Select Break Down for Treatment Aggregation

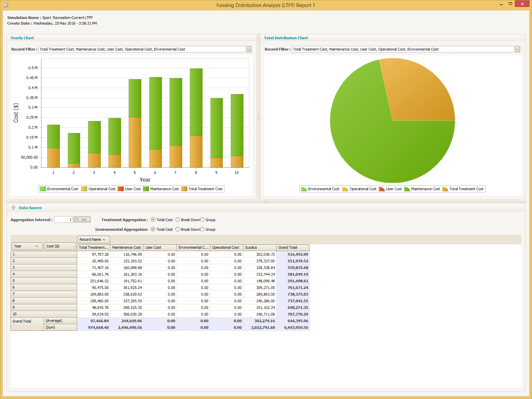178,220
